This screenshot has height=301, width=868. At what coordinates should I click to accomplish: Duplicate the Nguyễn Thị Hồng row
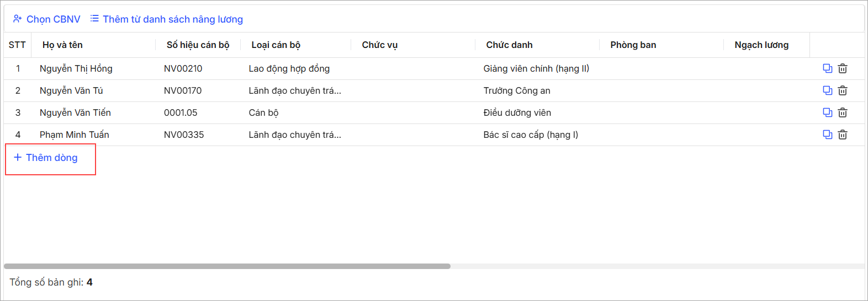click(x=827, y=68)
